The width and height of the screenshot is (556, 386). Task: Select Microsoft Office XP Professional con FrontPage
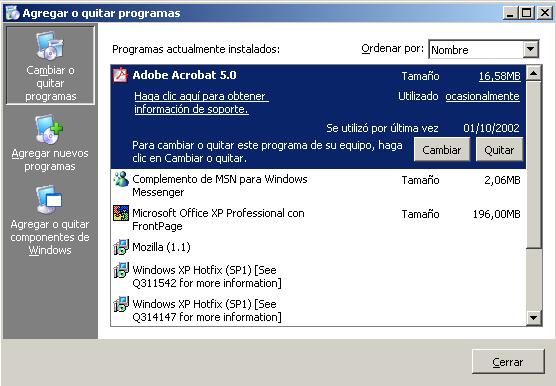(x=318, y=220)
